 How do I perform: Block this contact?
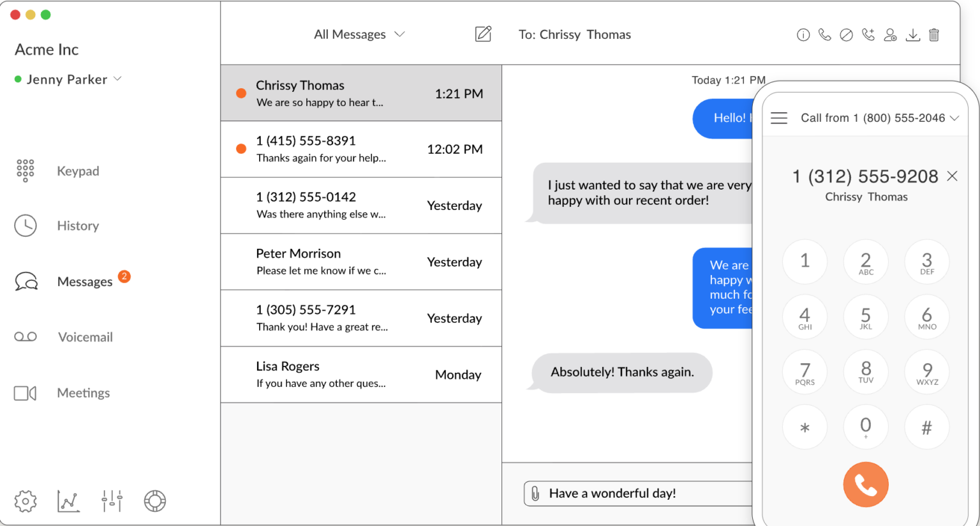[x=846, y=34]
